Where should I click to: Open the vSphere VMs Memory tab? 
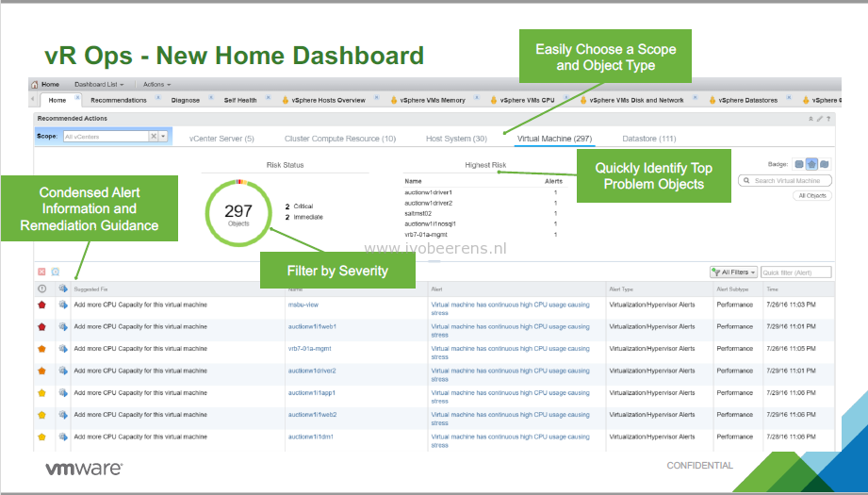click(x=433, y=100)
